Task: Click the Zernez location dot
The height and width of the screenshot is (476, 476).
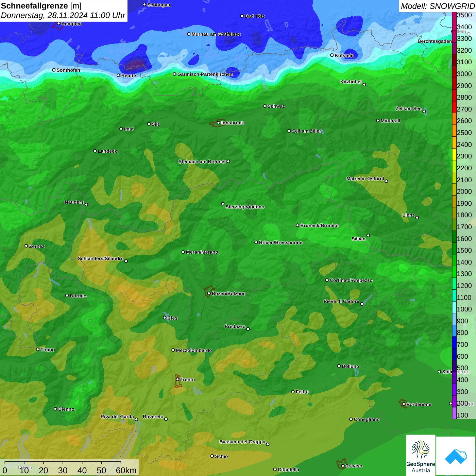Action: [26, 246]
